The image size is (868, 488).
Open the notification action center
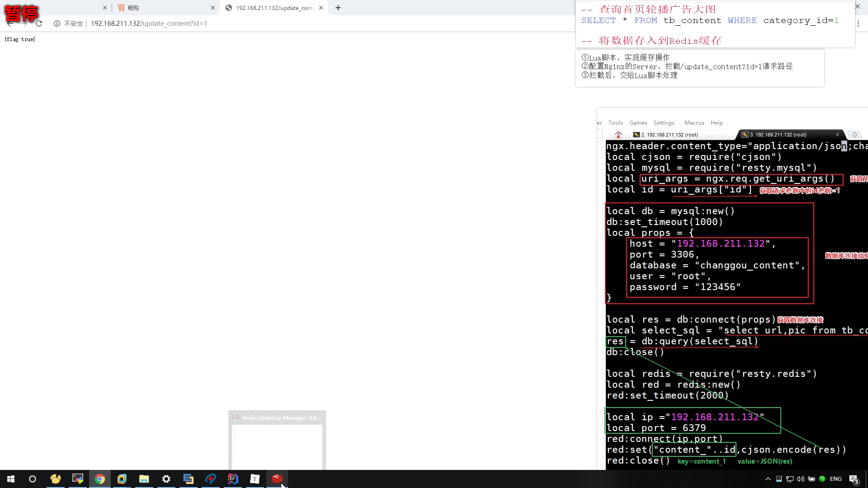tap(854, 479)
